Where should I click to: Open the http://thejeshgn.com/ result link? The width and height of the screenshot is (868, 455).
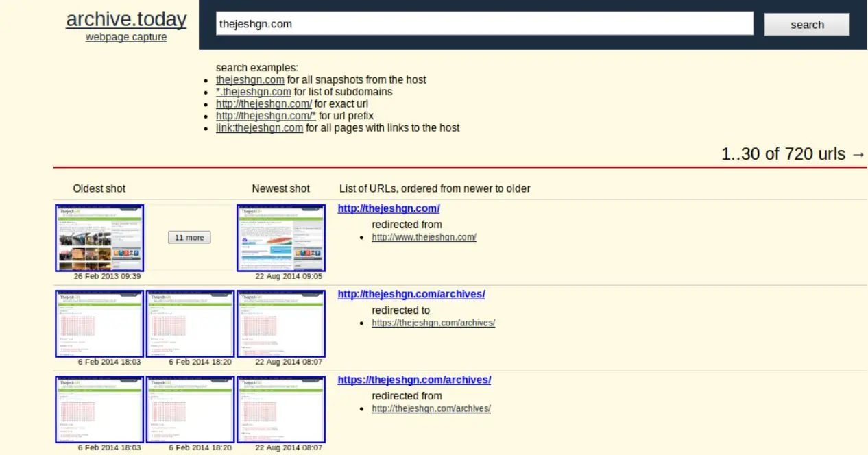tap(389, 208)
